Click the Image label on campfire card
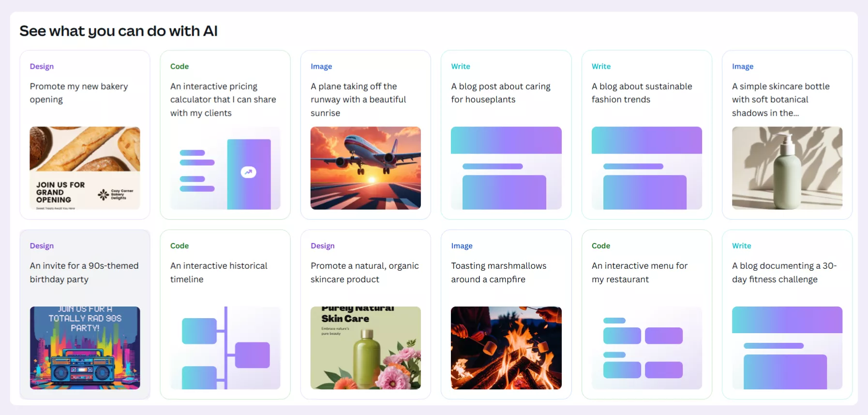The height and width of the screenshot is (415, 868). point(462,246)
